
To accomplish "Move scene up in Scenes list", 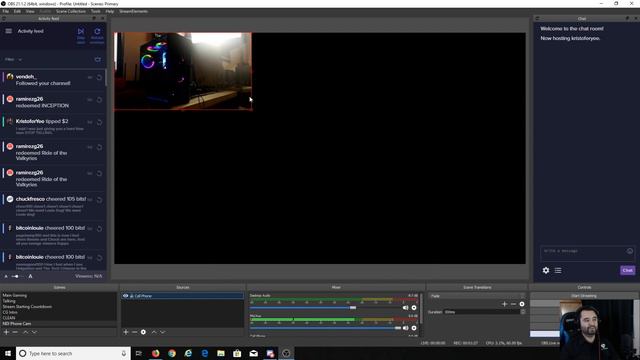I will [x=25, y=332].
